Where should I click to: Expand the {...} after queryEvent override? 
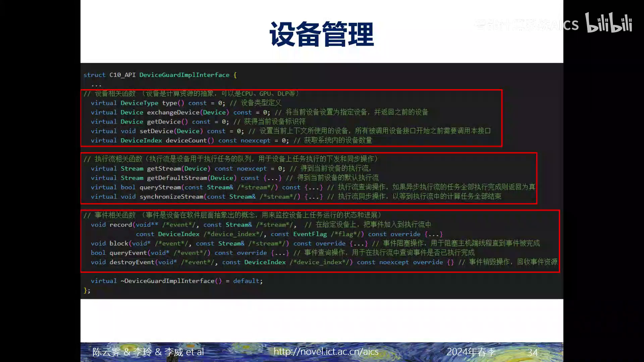coord(280,253)
